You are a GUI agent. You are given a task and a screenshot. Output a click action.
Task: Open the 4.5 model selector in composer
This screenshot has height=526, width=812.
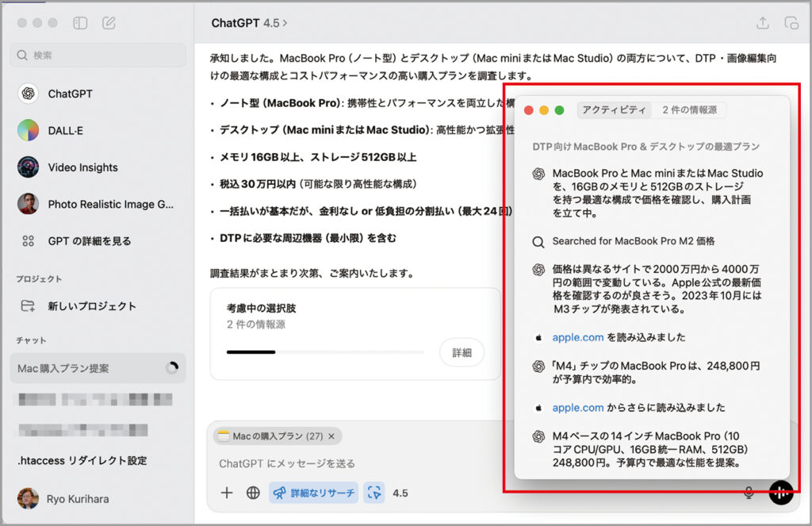pyautogui.click(x=400, y=493)
